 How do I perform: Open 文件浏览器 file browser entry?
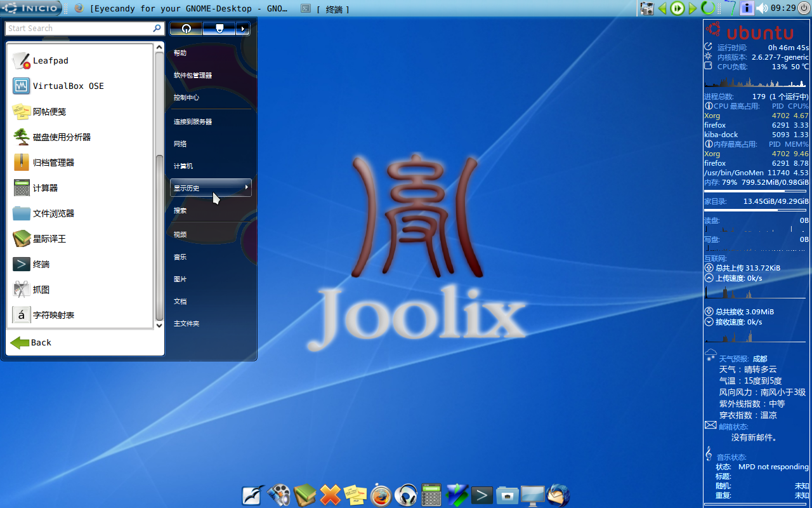click(x=80, y=213)
